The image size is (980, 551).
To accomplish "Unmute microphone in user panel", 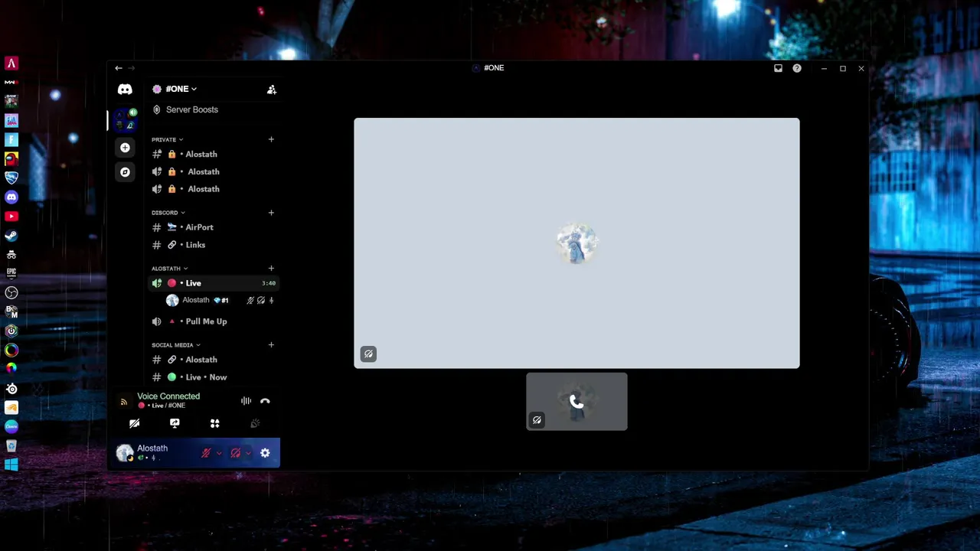I will pos(206,453).
